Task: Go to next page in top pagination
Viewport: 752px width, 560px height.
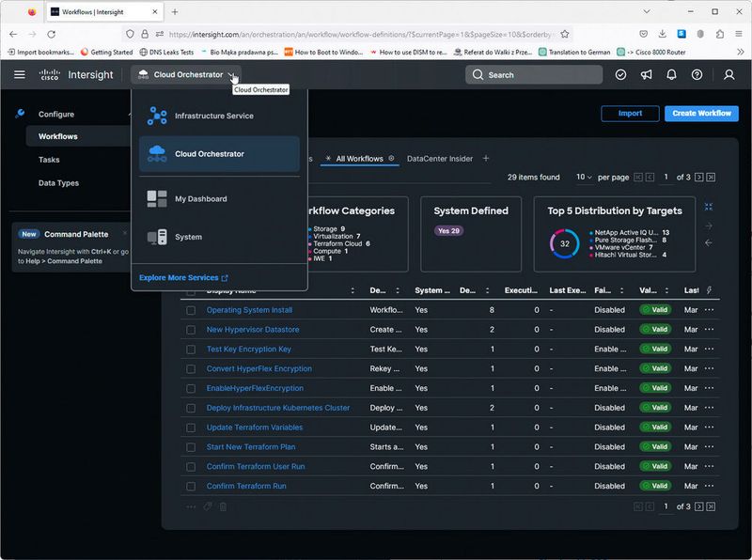Action: pyautogui.click(x=698, y=177)
